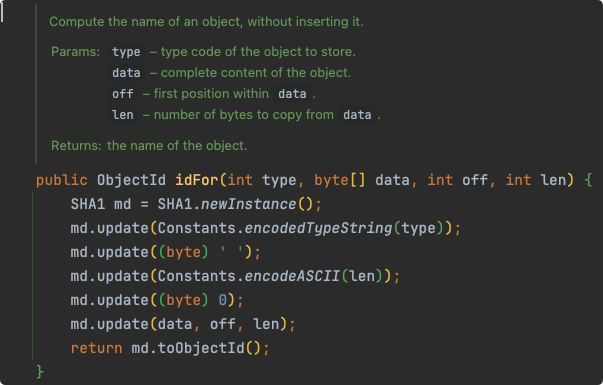The height and width of the screenshot is (385, 603).
Task: Click the encodeASCII method call
Action: coord(292,276)
